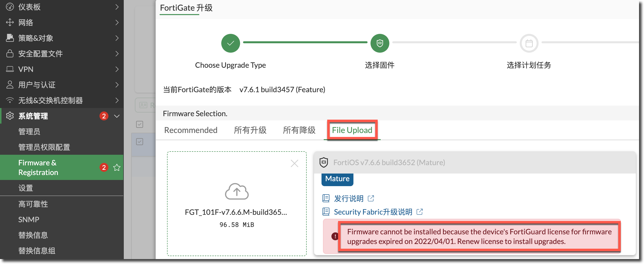Expand the VPN menu chevron
The height and width of the screenshot is (264, 644).
[x=117, y=69]
